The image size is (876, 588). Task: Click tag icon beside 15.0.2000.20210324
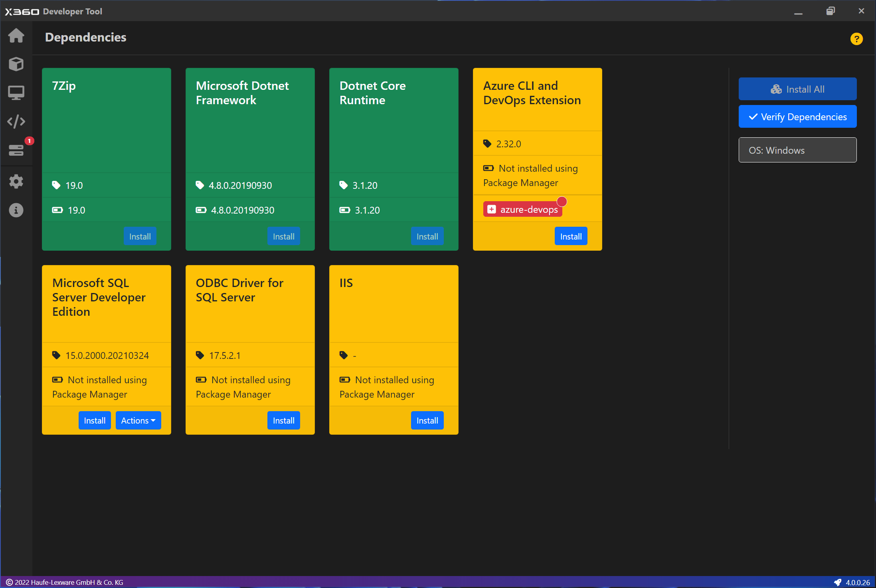coord(56,355)
